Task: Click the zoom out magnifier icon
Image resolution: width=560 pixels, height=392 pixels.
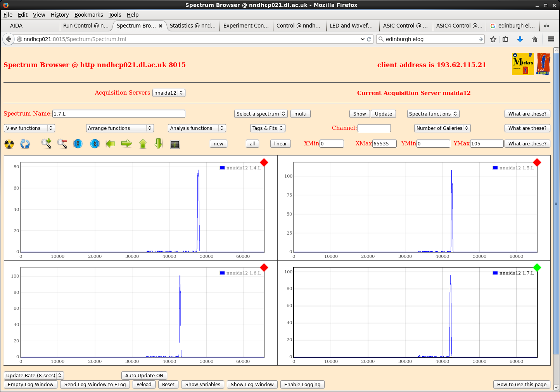Action: (x=62, y=144)
